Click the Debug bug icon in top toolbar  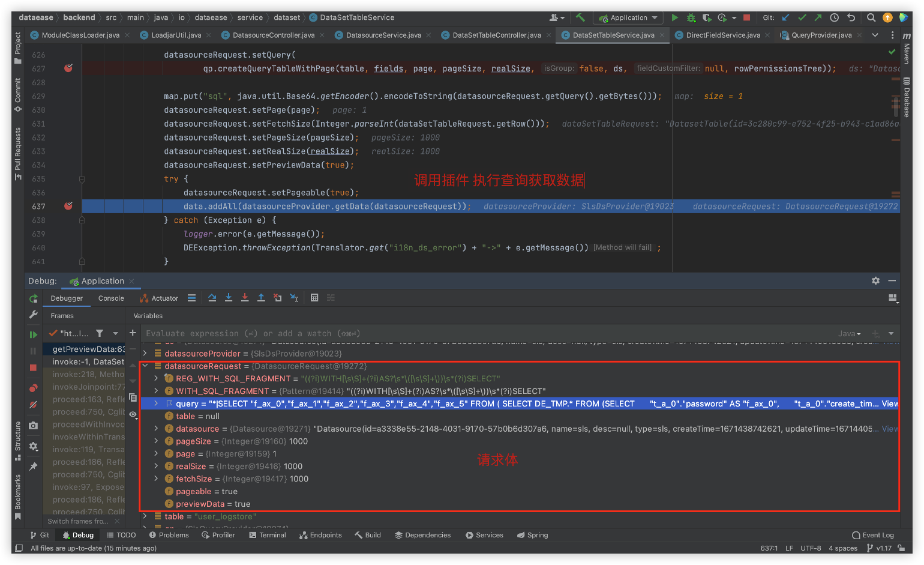691,17
